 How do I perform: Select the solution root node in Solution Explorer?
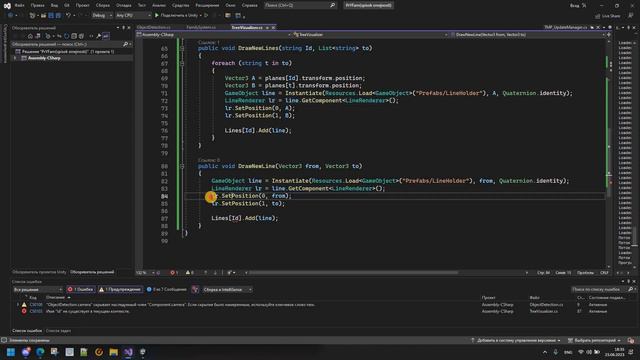click(x=68, y=51)
